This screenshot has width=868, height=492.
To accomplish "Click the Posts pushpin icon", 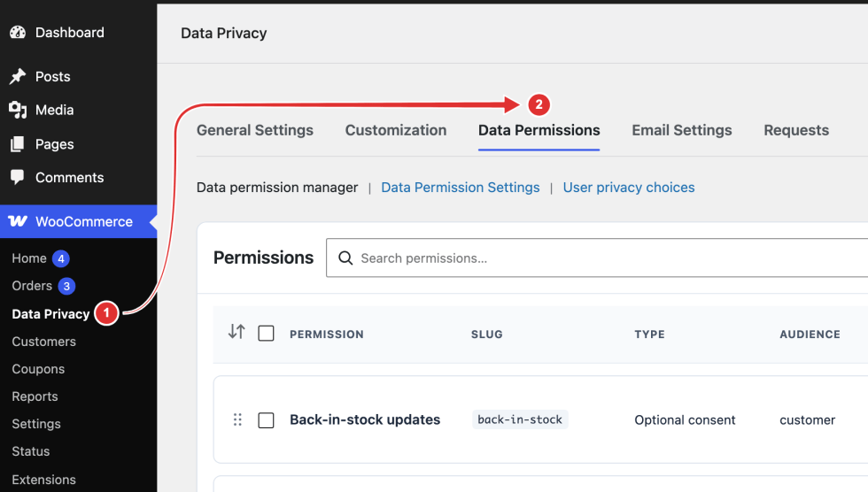I will pyautogui.click(x=18, y=76).
